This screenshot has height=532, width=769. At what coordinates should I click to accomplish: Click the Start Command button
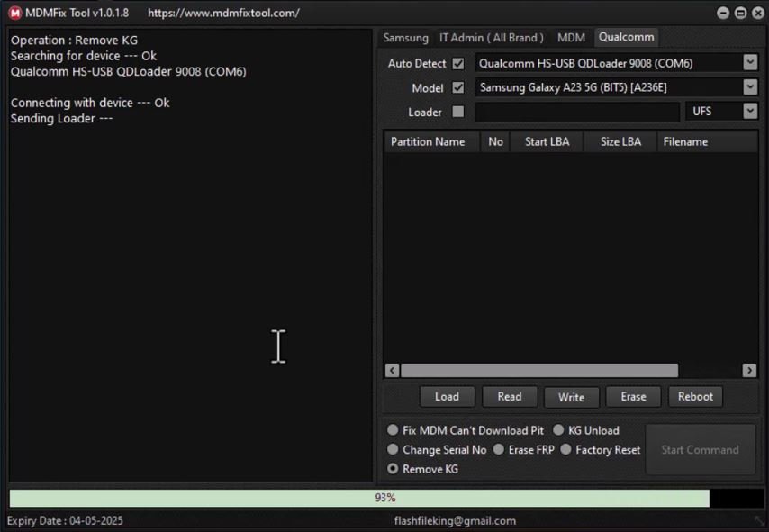point(700,449)
